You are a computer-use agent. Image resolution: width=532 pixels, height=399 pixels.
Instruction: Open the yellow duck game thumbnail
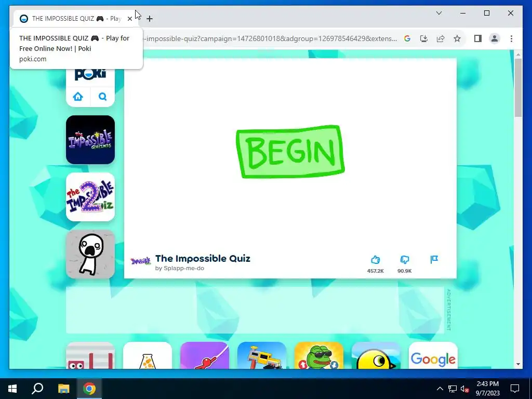pos(376,355)
